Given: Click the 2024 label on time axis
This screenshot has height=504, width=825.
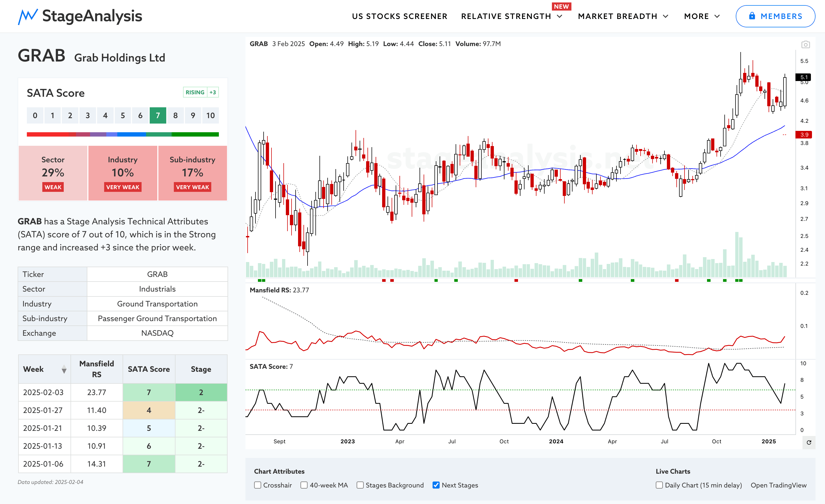Looking at the screenshot, I should click(x=556, y=441).
